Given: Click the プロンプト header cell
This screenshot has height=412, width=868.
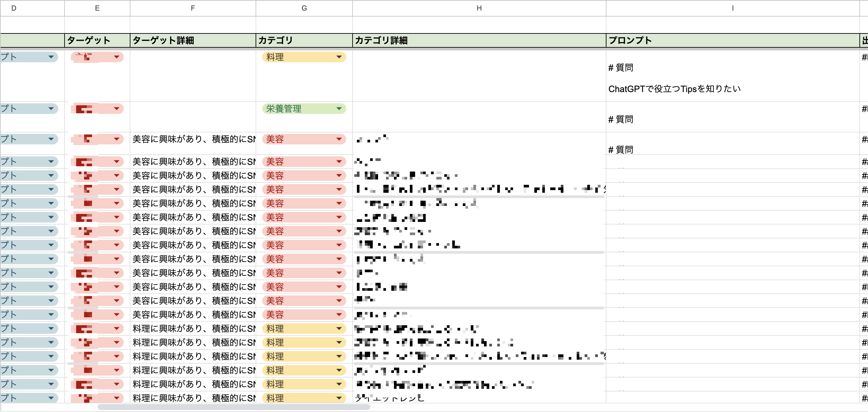Looking at the screenshot, I should 733,40.
